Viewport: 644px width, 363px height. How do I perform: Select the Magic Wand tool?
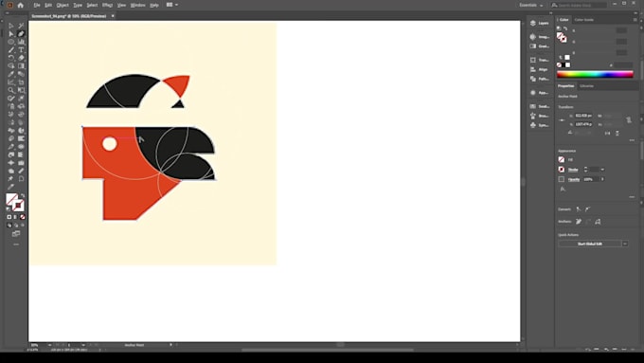pos(21,26)
